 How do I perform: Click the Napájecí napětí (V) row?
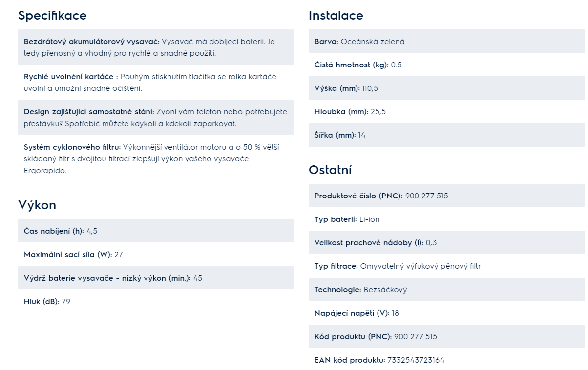point(446,313)
